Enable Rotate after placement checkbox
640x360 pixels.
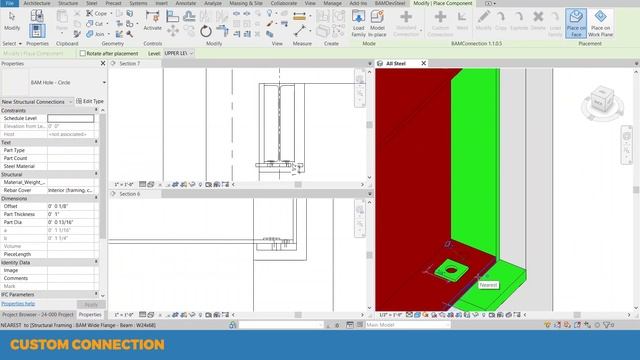[82, 53]
